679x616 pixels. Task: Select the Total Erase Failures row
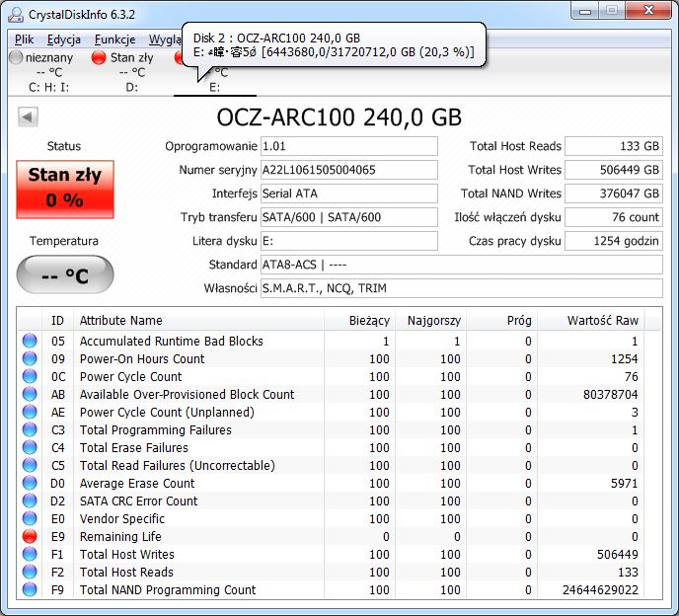339,447
